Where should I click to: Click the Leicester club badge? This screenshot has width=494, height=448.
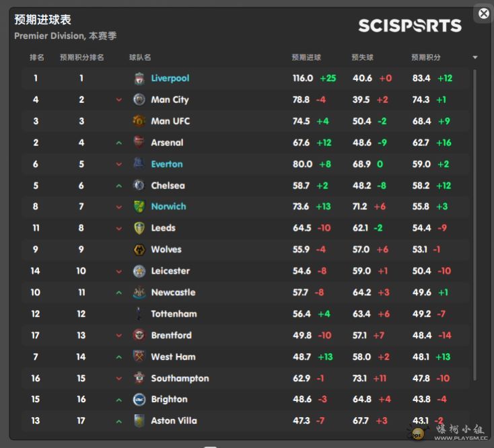pos(139,271)
